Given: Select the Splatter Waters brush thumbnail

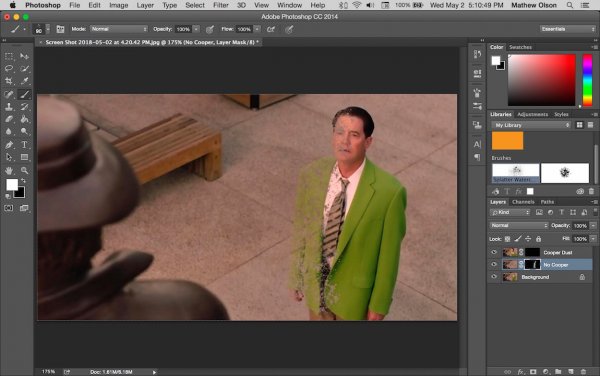Looking at the screenshot, I should (x=515, y=173).
